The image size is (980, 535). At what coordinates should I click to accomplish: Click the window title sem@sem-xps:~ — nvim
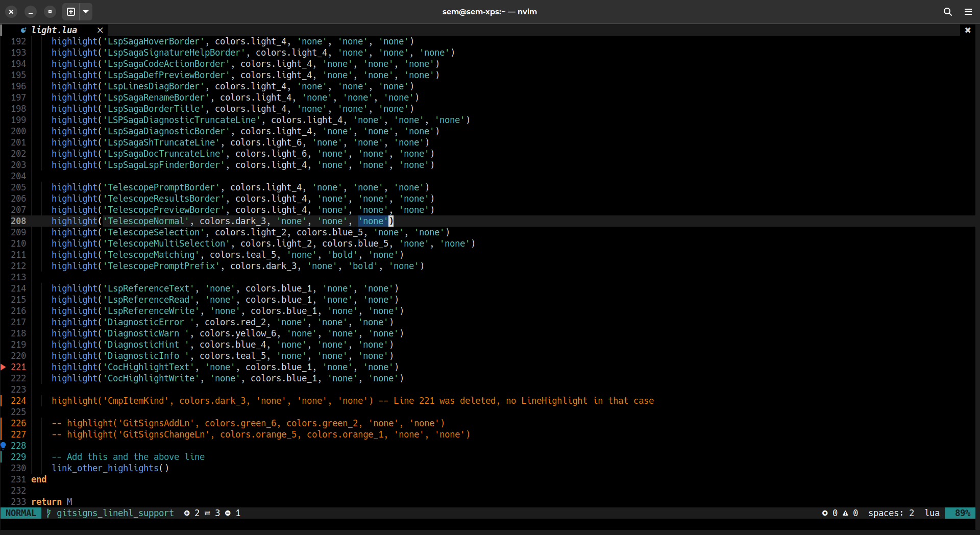(x=489, y=11)
